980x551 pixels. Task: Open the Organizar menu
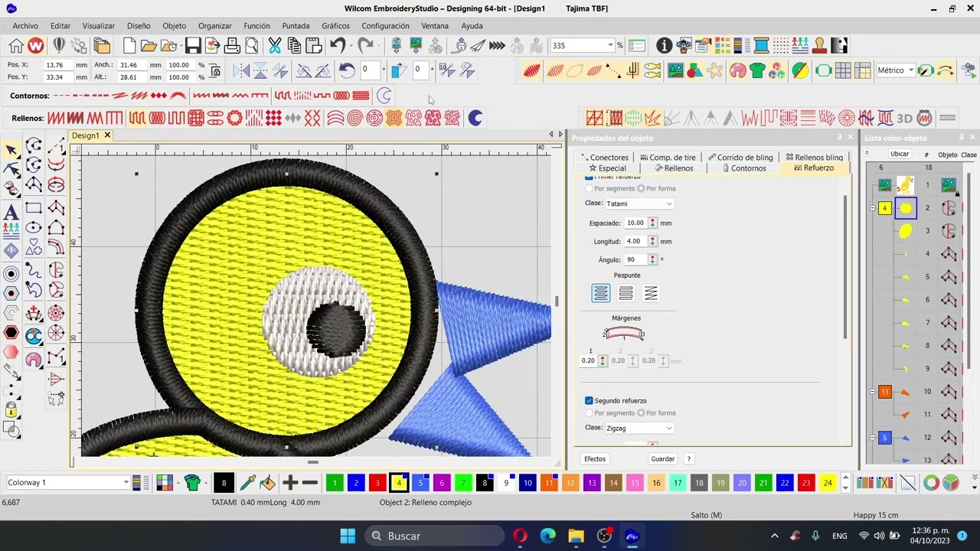coord(214,26)
